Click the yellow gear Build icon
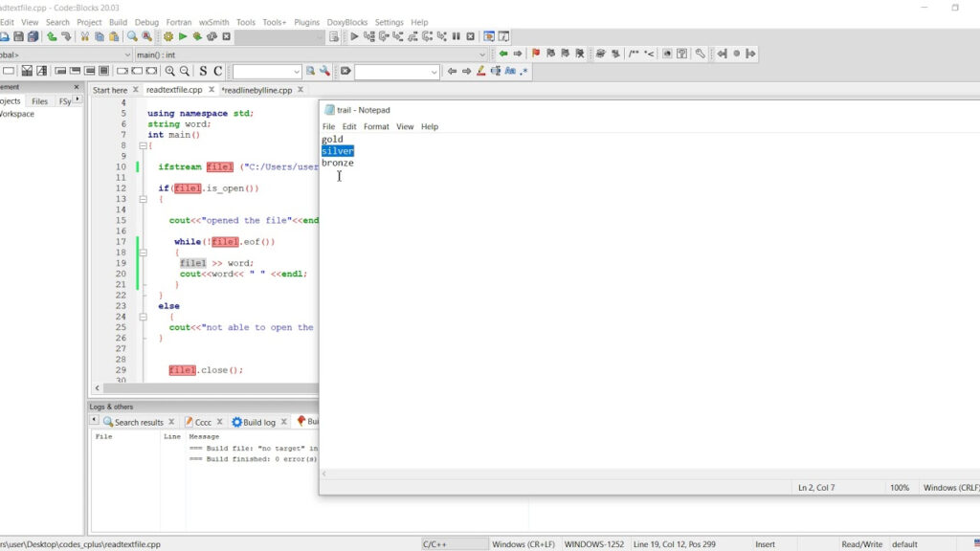980x551 pixels. (168, 37)
